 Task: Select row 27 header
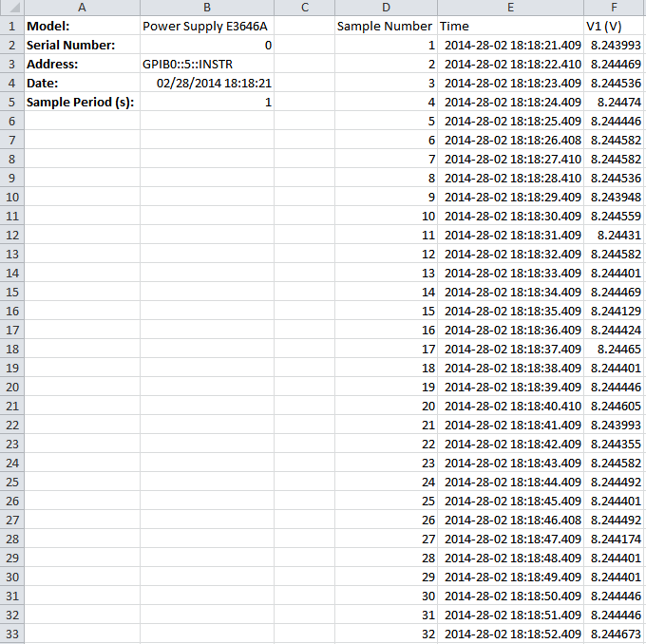[12, 520]
